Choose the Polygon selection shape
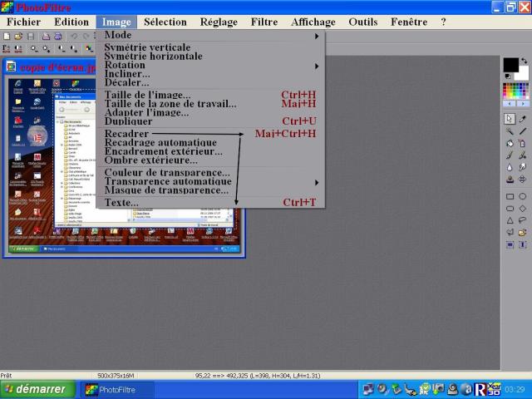Image resolution: width=532 pixels, height=399 pixels. [510, 233]
